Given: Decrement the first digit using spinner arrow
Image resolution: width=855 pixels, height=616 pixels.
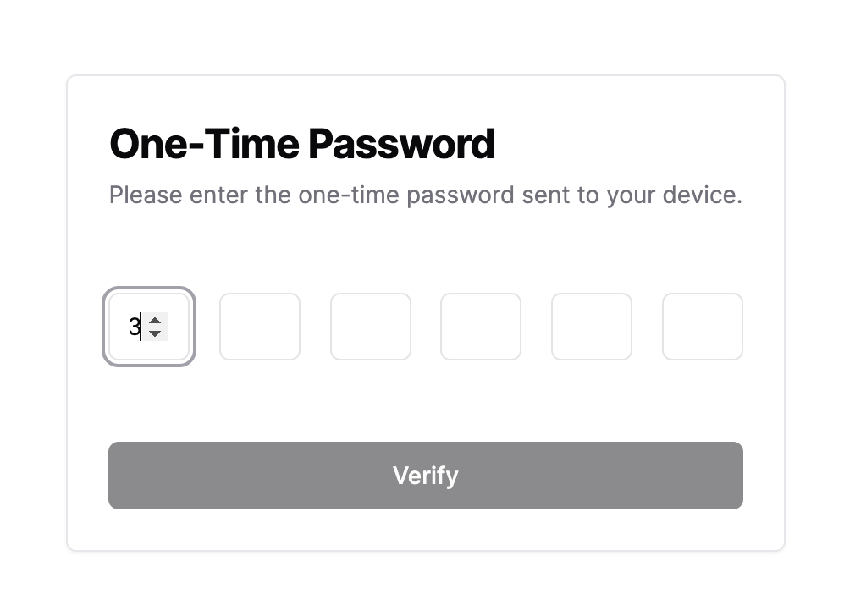Looking at the screenshot, I should (x=154, y=333).
